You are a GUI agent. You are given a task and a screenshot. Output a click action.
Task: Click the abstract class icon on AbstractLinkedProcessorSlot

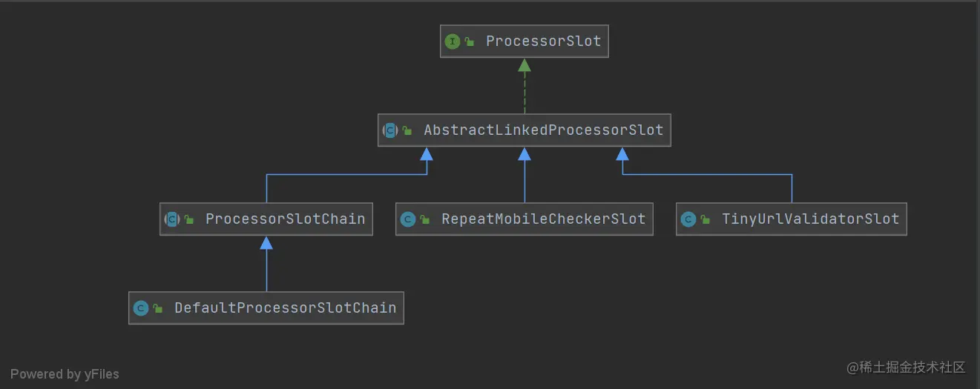(390, 130)
